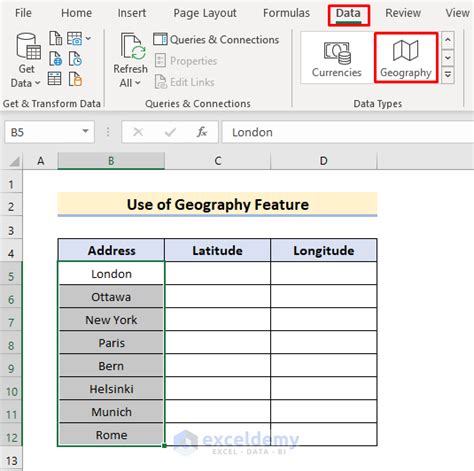474x471 pixels.
Task: Click the formula bar Cancel X
Action: pos(138,132)
